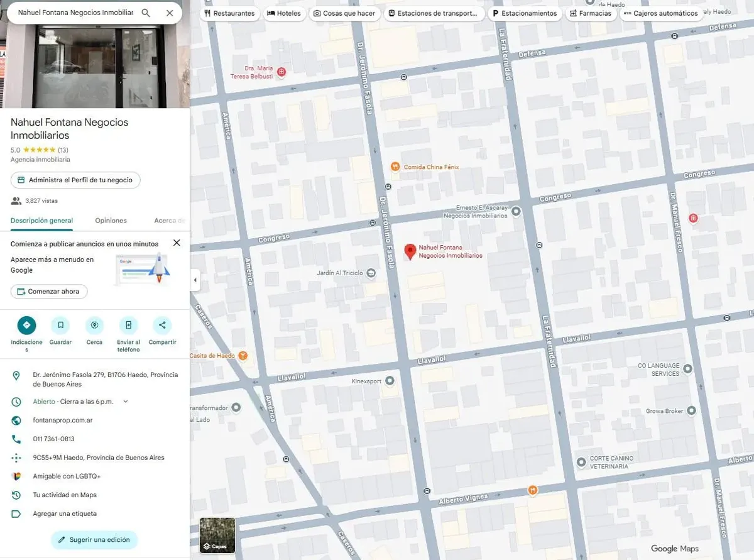This screenshot has height=560, width=754.
Task: Click Sugerir una edición button
Action: [94, 540]
